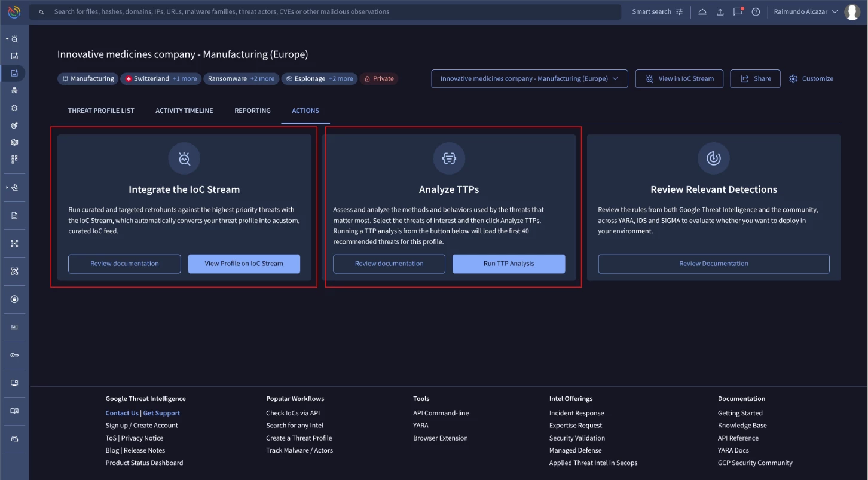
Task: Open the YARA tools link
Action: [421, 426]
